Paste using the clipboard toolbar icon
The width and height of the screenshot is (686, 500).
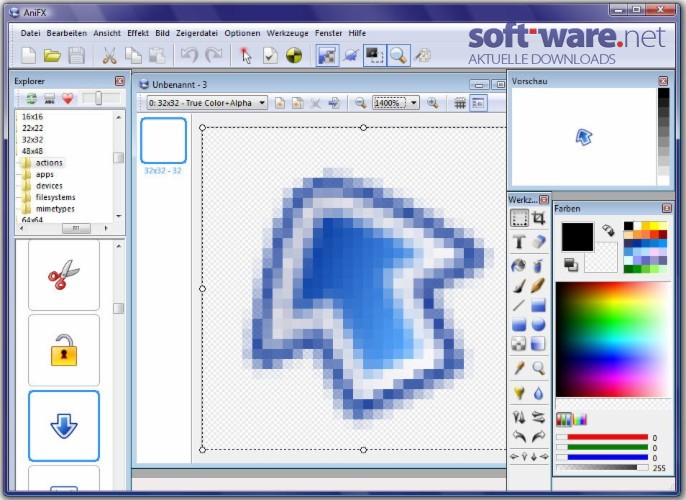pyautogui.click(x=157, y=56)
